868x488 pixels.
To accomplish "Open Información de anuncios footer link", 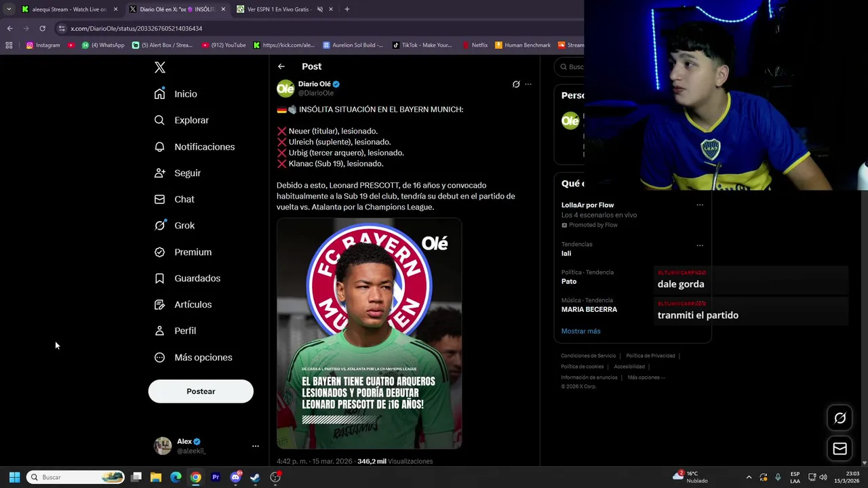I will pos(589,378).
